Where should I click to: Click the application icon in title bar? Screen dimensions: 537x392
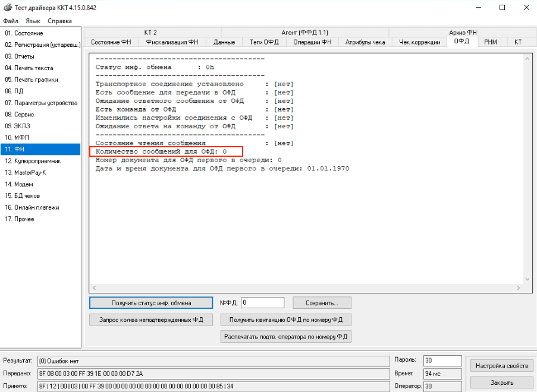point(7,7)
